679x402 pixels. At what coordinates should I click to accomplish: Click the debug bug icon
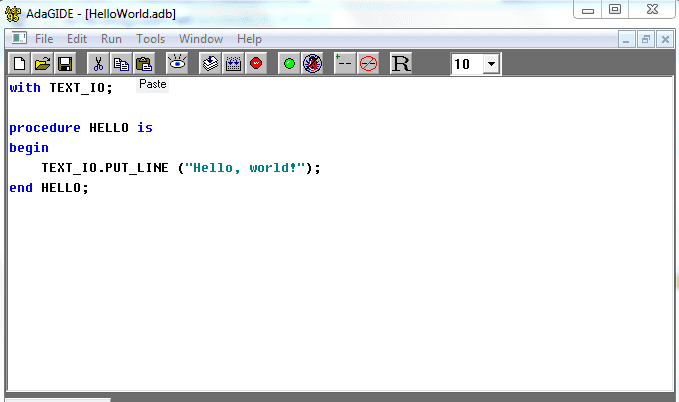(312, 64)
